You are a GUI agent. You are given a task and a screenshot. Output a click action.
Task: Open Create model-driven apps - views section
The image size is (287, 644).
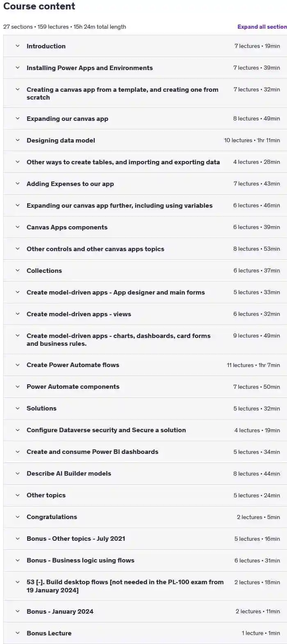pos(145,314)
